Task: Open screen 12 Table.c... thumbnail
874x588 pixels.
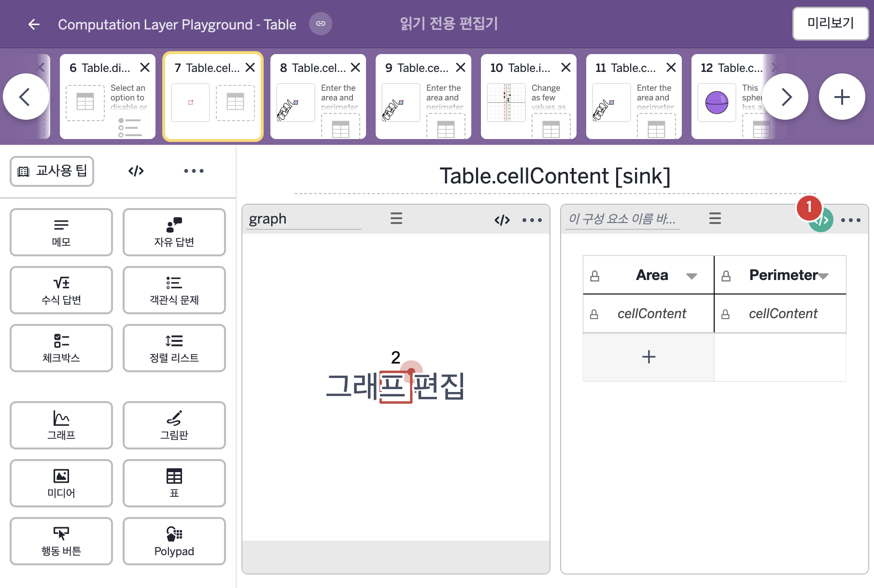Action: tap(732, 97)
